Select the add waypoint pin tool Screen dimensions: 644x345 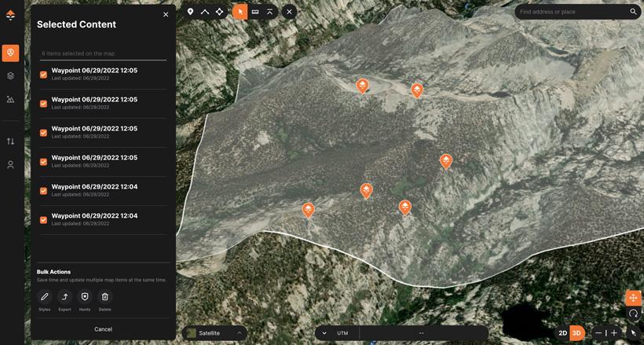pos(190,12)
